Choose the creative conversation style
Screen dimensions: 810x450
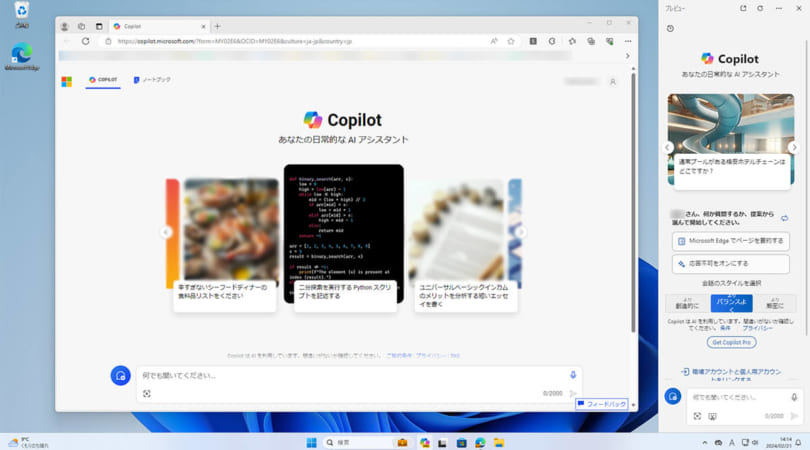click(x=688, y=303)
